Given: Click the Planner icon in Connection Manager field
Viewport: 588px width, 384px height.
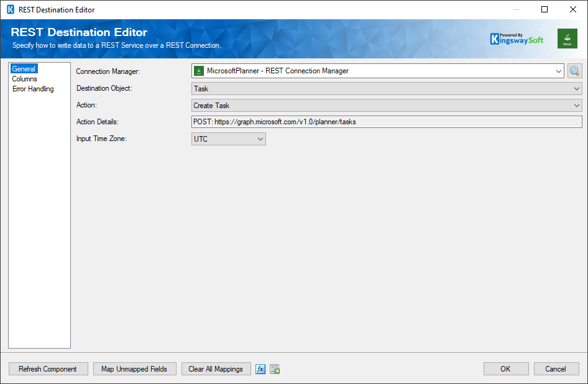Looking at the screenshot, I should point(199,71).
